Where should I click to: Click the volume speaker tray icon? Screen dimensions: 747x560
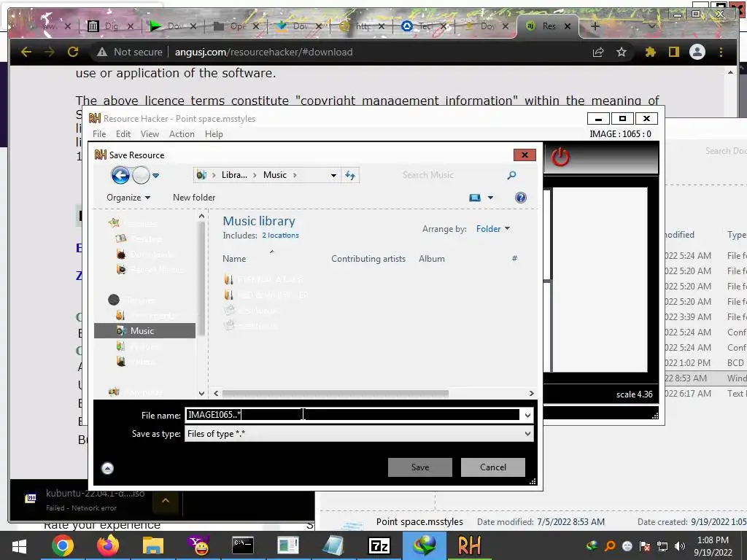[680, 546]
